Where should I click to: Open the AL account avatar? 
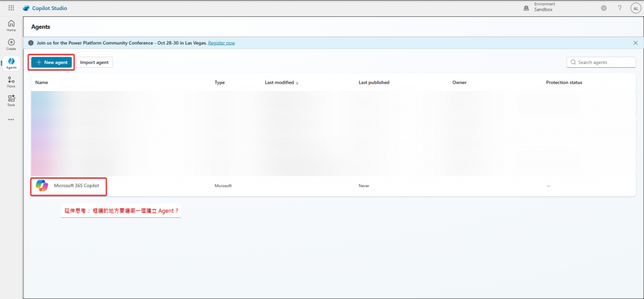[635, 8]
